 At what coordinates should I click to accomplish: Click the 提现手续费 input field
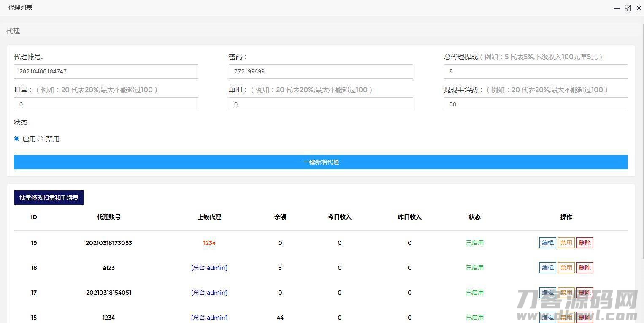tap(536, 104)
